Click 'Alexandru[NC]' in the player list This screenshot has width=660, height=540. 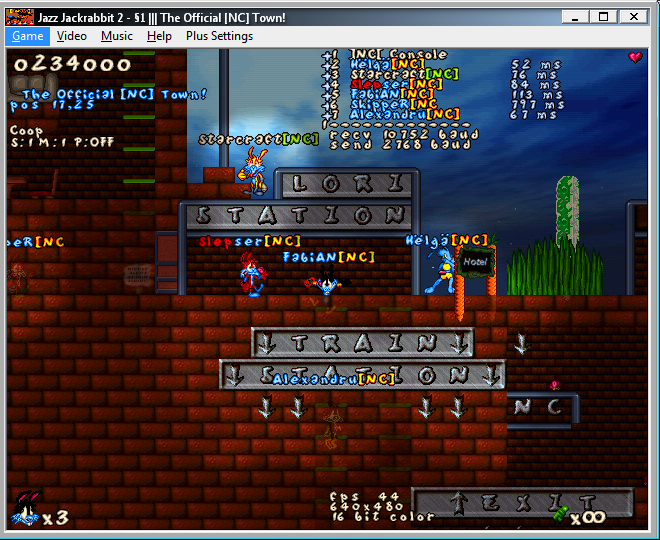pos(405,114)
